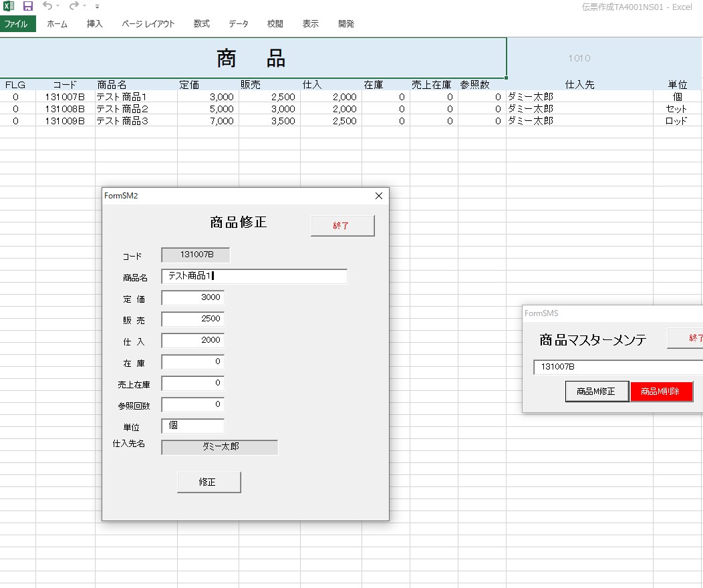
Task: Select the 販売 column header cell
Action: [269, 85]
